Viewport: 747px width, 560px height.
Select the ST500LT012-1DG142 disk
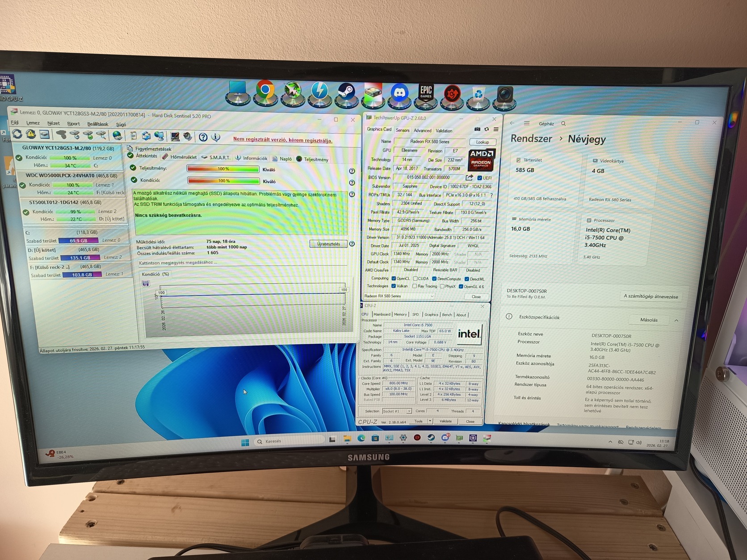pyautogui.click(x=74, y=210)
